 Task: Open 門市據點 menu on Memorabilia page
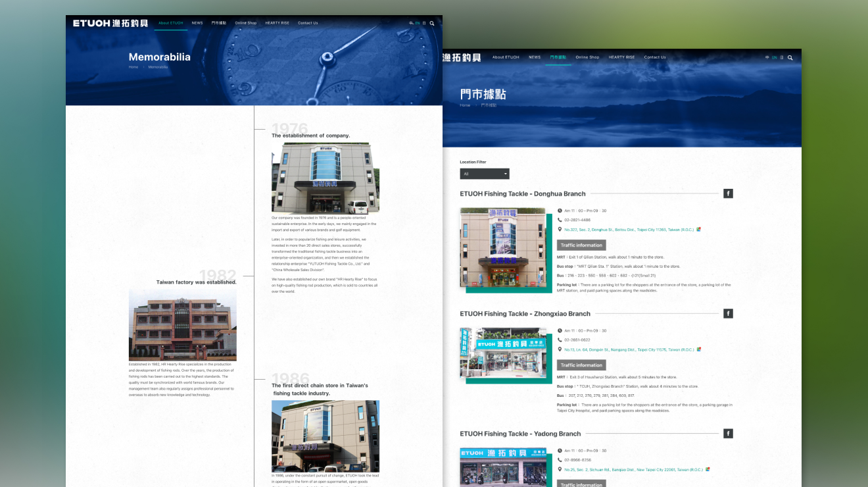219,23
